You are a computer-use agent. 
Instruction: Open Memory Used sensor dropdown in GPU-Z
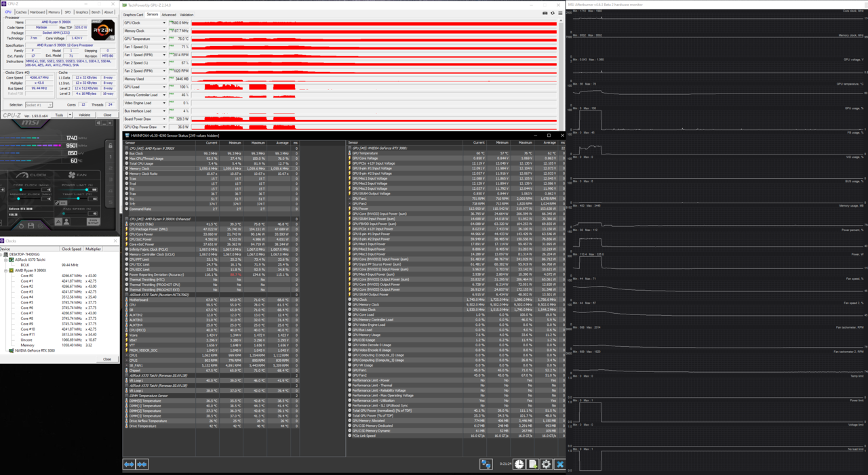point(164,79)
